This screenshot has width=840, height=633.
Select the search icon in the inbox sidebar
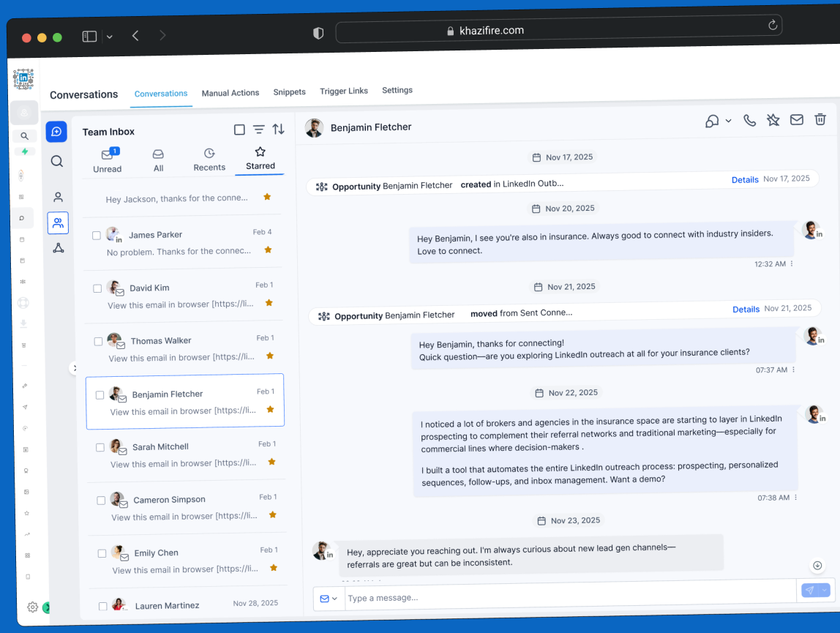(57, 161)
